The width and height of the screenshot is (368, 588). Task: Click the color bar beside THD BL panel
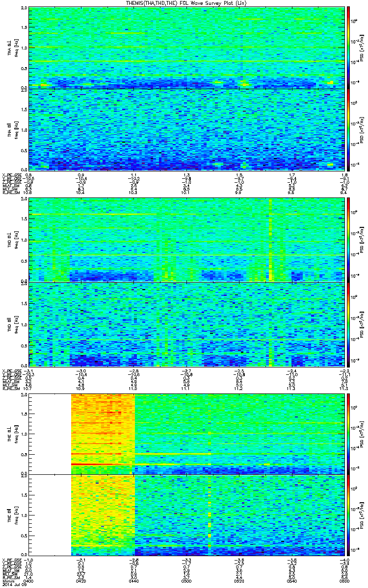click(349, 240)
